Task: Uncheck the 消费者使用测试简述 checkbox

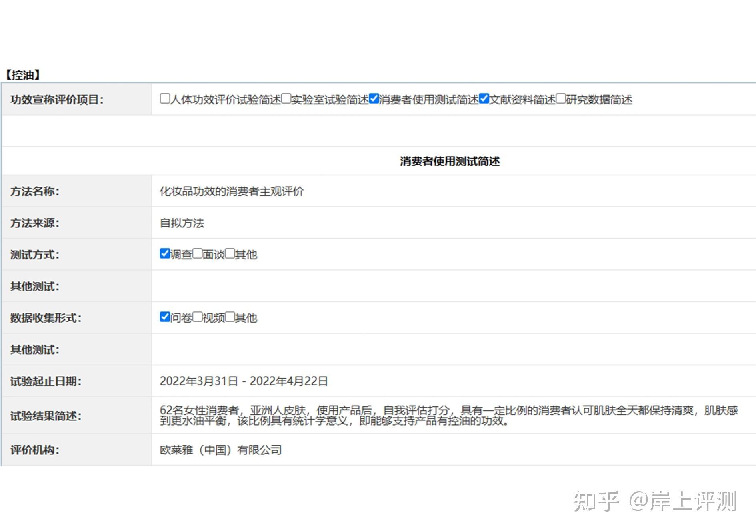Action: [x=374, y=98]
